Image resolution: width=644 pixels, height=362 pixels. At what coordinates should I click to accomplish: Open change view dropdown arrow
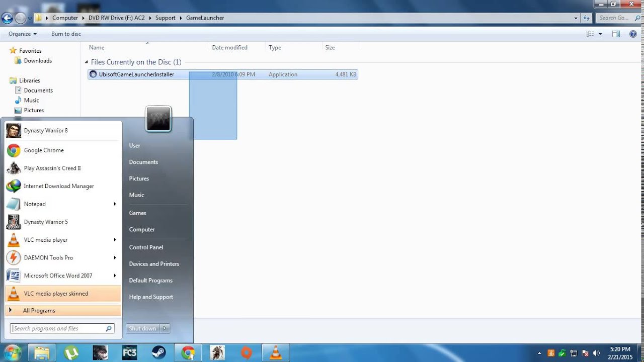click(600, 34)
